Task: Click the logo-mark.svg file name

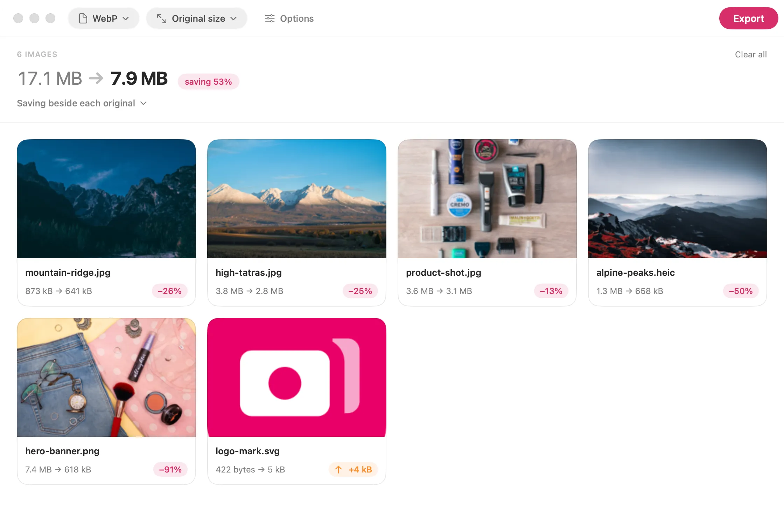Action: click(x=247, y=451)
